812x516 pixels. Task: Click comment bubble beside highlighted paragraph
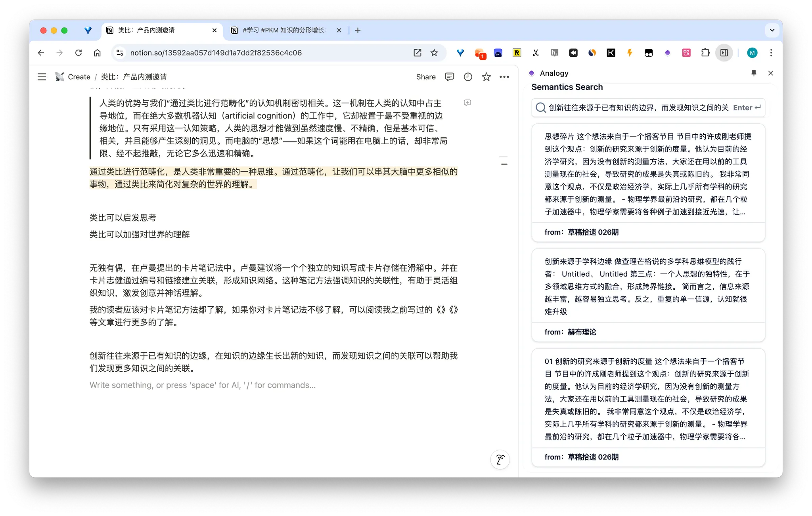click(x=467, y=103)
